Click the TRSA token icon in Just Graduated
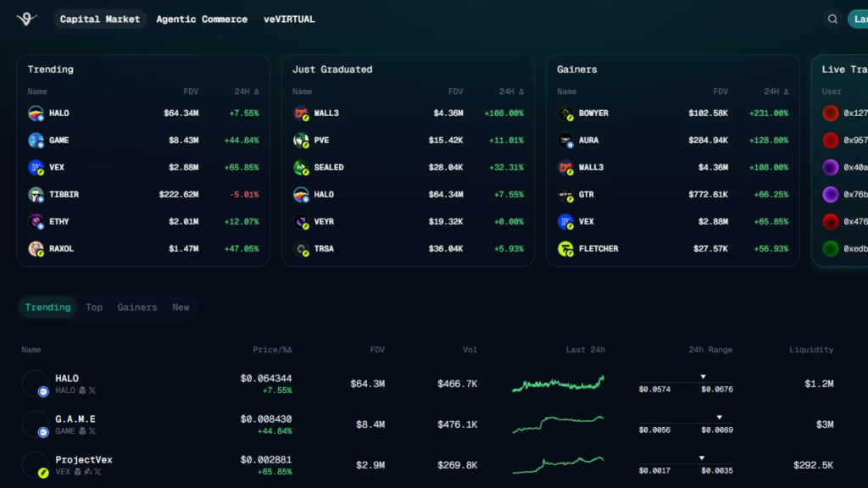The width and height of the screenshot is (868, 488). pyautogui.click(x=301, y=248)
